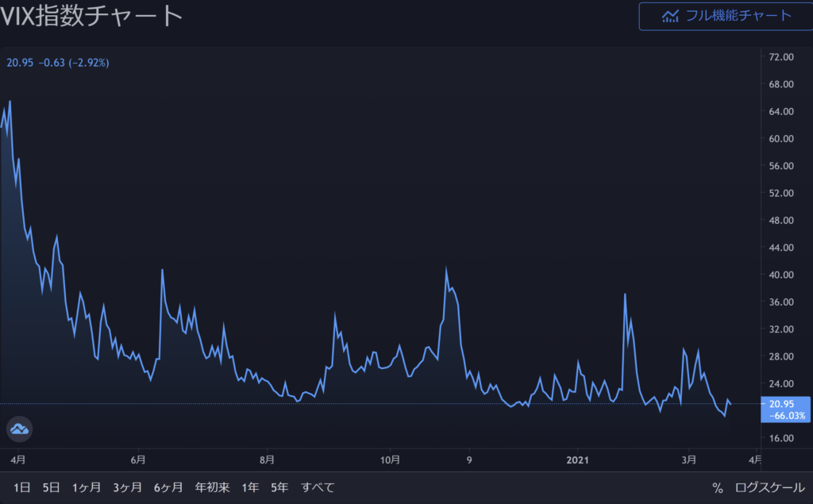Switch chart to 1年 range

point(250,487)
